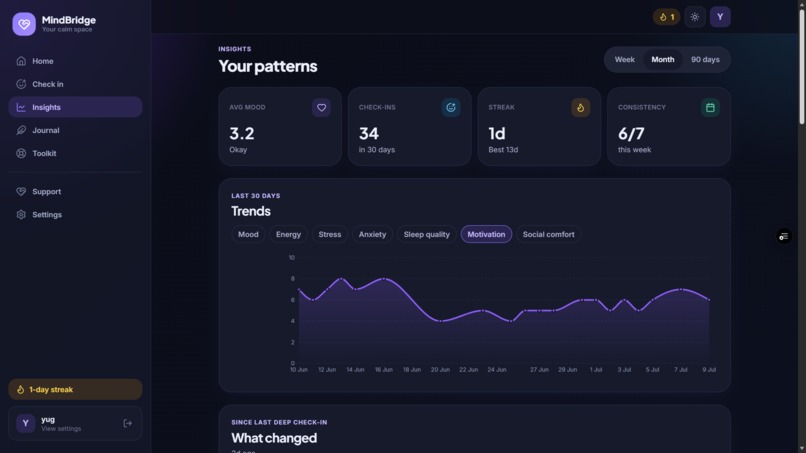This screenshot has width=806, height=453.
Task: Show the Sleep quality trend
Action: 427,234
